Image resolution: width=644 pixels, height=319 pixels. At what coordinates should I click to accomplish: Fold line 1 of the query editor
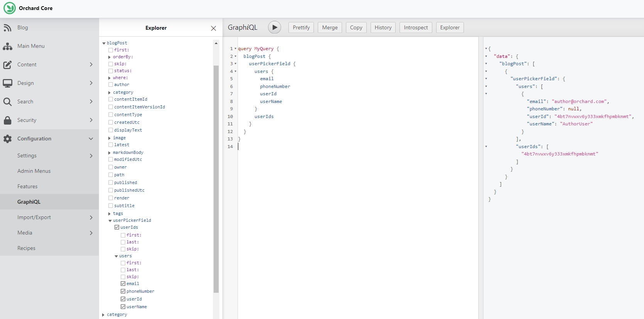[236, 49]
